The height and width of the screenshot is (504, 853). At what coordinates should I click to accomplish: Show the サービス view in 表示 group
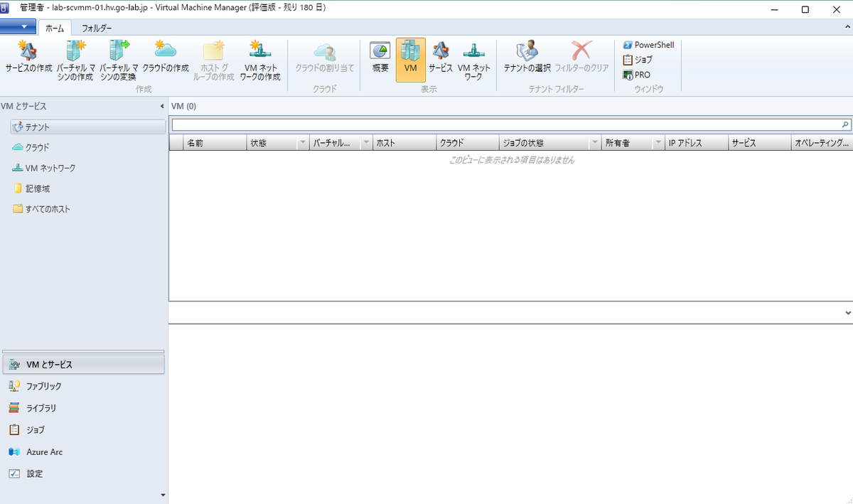[x=440, y=60]
